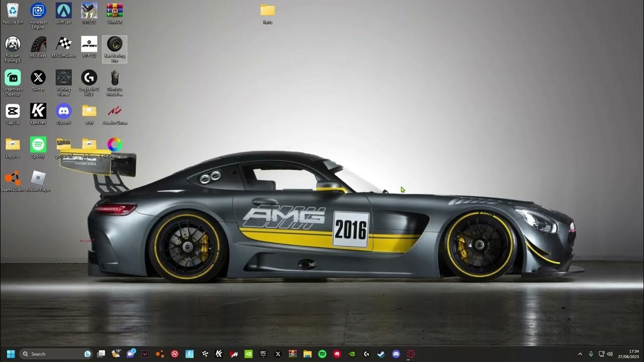Open the Recycle Bin desktop icon

pos(13,11)
